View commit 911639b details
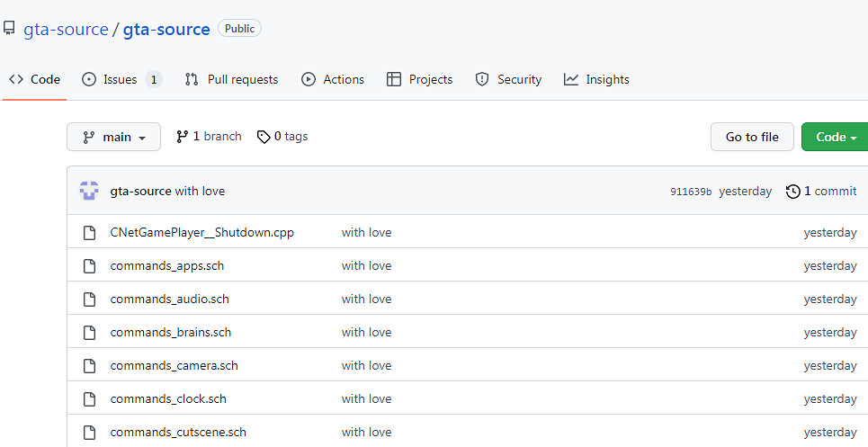The image size is (868, 447). coord(691,192)
